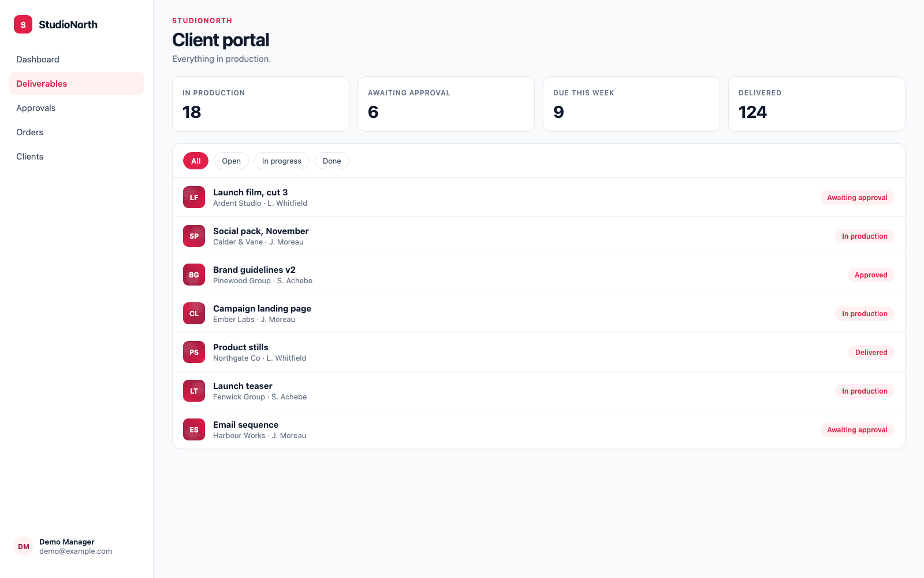Click Awaiting approval badge on Launch film
Screen dimensions: 924x578
coord(857,197)
